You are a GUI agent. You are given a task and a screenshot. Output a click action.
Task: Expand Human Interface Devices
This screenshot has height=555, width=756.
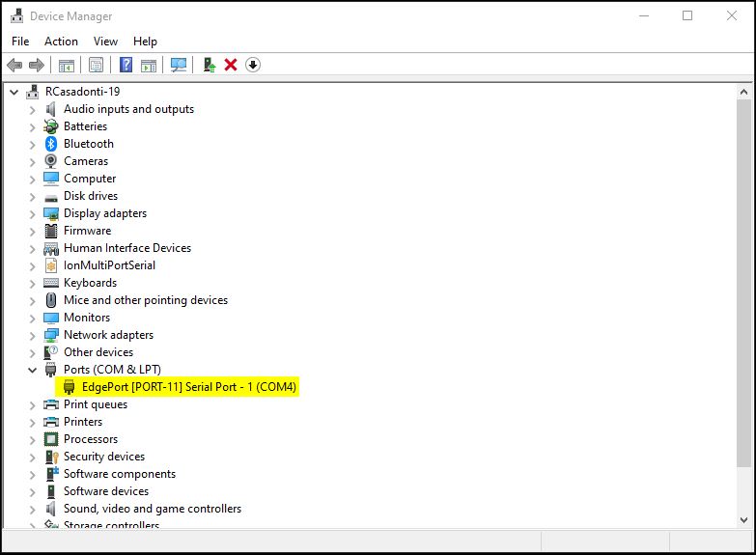pyautogui.click(x=32, y=249)
